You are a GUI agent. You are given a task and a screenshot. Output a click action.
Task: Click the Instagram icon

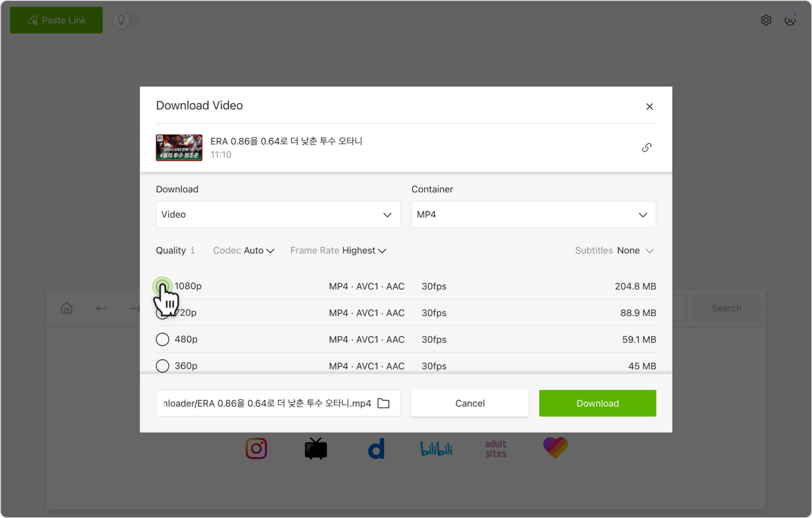click(256, 448)
